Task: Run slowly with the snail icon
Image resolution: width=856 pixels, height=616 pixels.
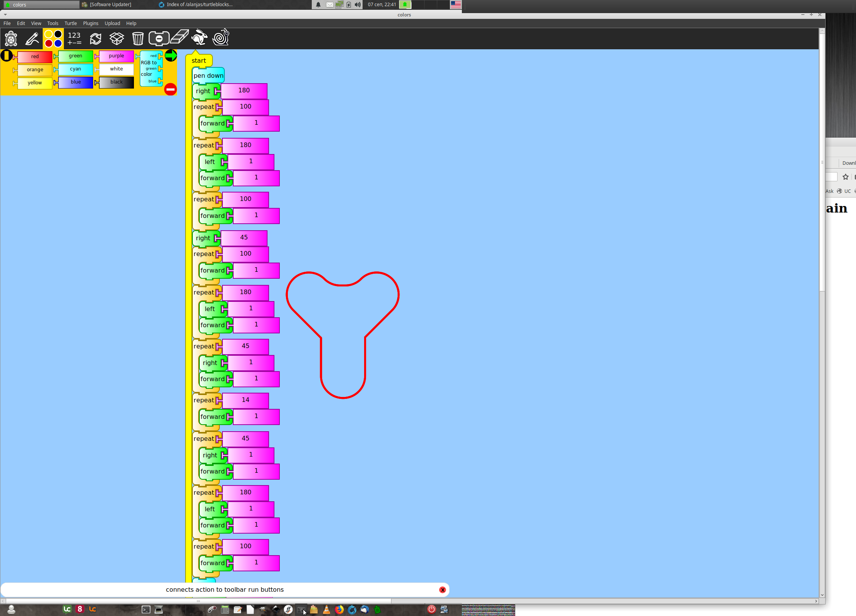Action: (x=221, y=38)
